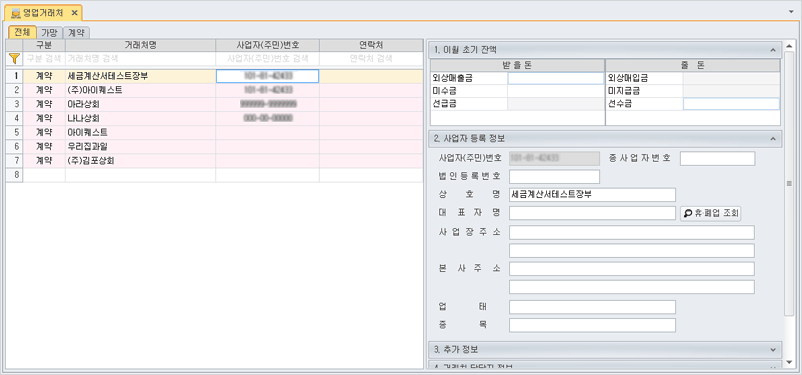
Task: Click the 영업거래처 tab document icon
Action: [15, 13]
